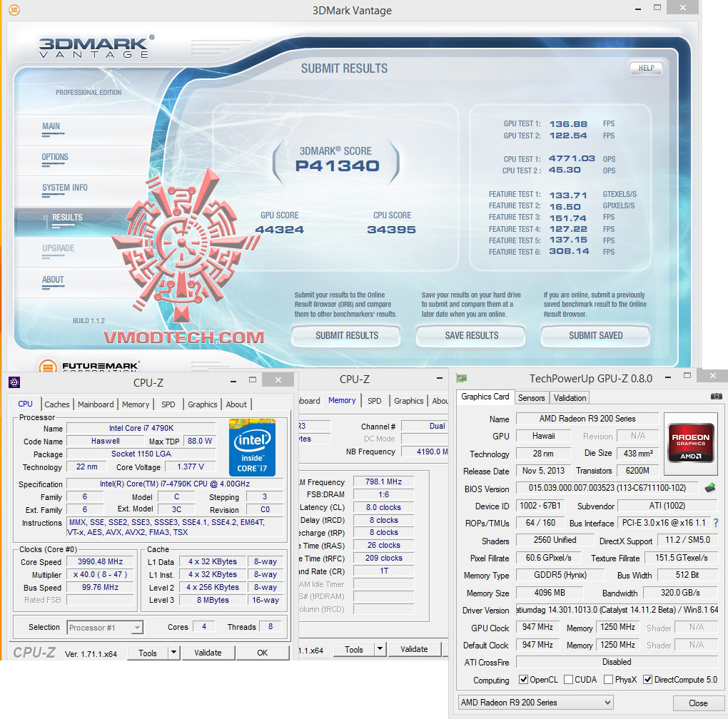This screenshot has height=719, width=728.
Task: Select RESULTS in 3DMark sidebar
Action: (x=67, y=218)
